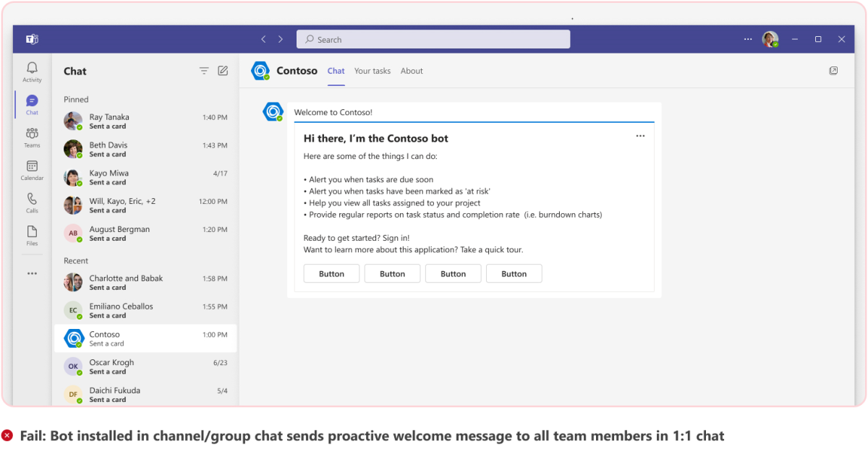
Task: Open more sidebar apps via ellipsis
Action: (x=32, y=273)
